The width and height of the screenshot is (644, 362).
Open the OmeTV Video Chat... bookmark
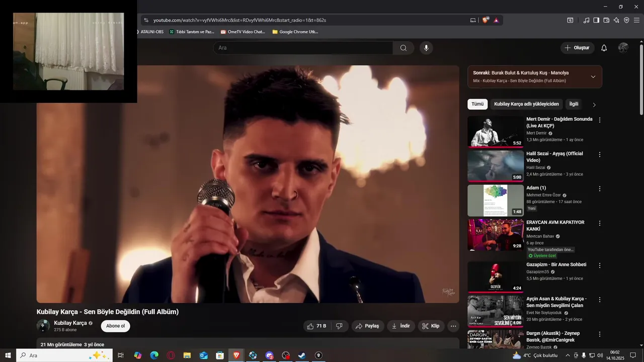tap(243, 32)
